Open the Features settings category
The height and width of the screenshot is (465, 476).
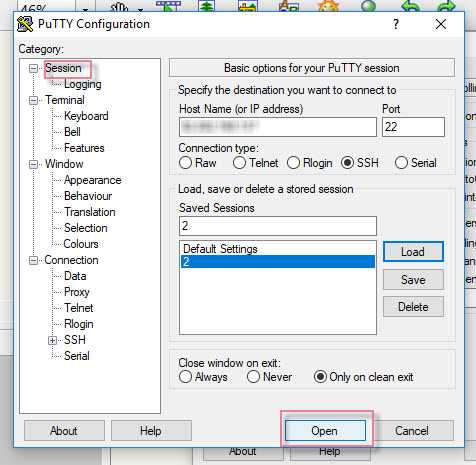[x=84, y=148]
